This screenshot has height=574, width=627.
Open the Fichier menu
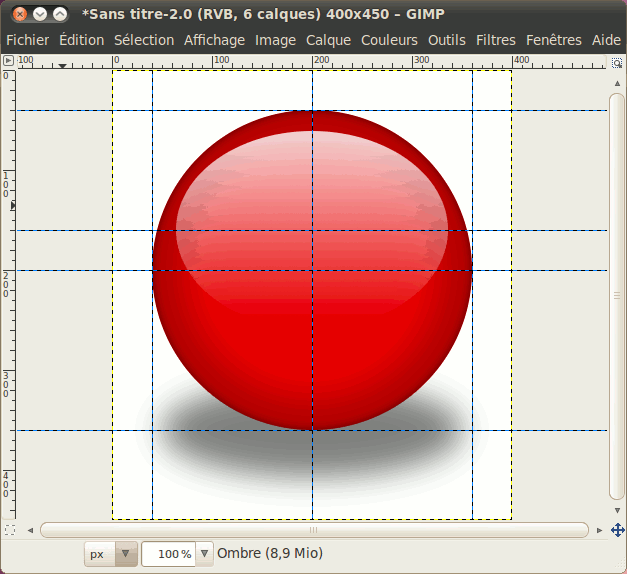(x=27, y=40)
